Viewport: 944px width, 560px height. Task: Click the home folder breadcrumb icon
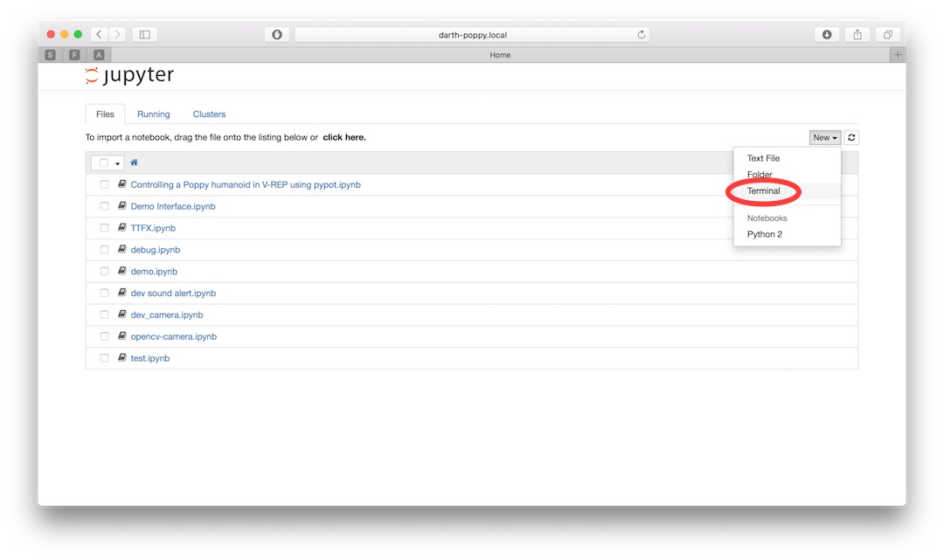click(x=135, y=162)
